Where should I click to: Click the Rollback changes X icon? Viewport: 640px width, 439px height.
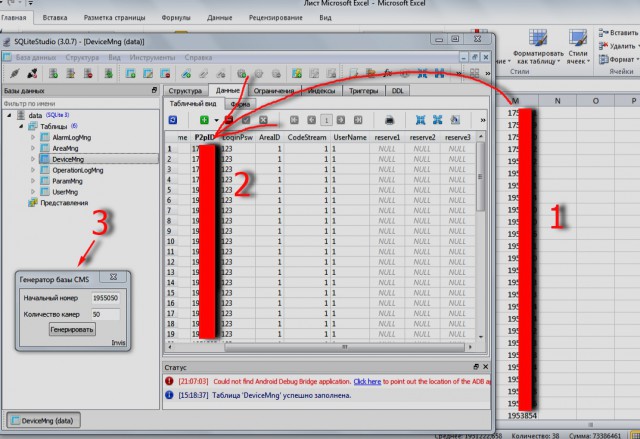click(x=263, y=120)
